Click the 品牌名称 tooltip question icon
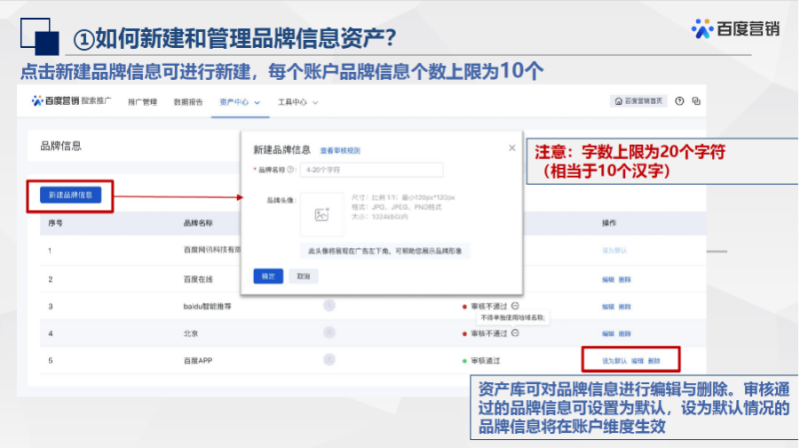This screenshot has height=448, width=800. tap(290, 169)
